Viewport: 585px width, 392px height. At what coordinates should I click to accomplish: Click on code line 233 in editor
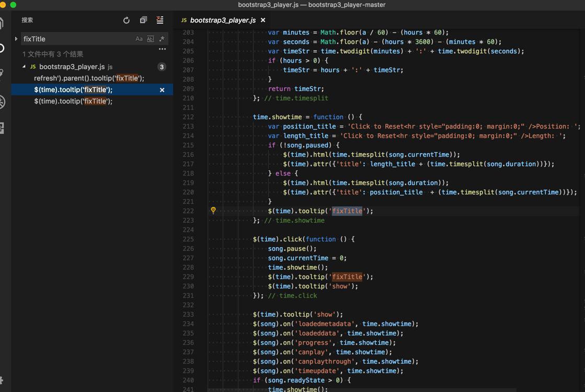click(298, 315)
